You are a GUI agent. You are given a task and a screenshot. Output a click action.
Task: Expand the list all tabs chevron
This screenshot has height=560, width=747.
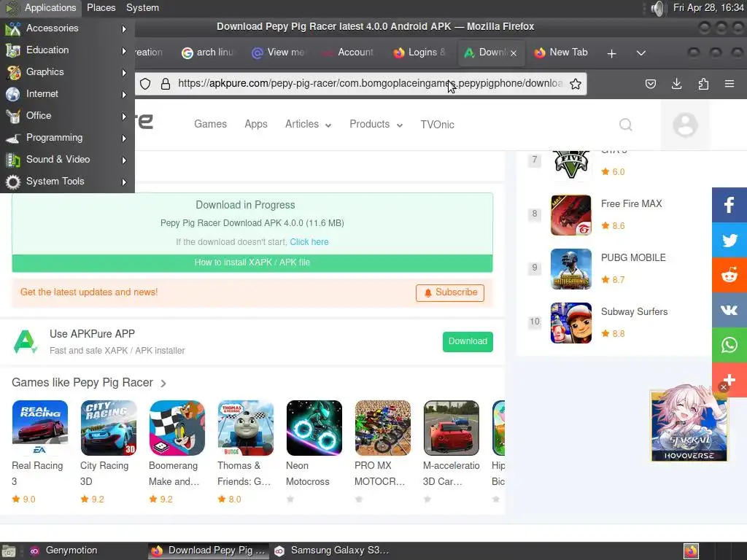click(641, 53)
